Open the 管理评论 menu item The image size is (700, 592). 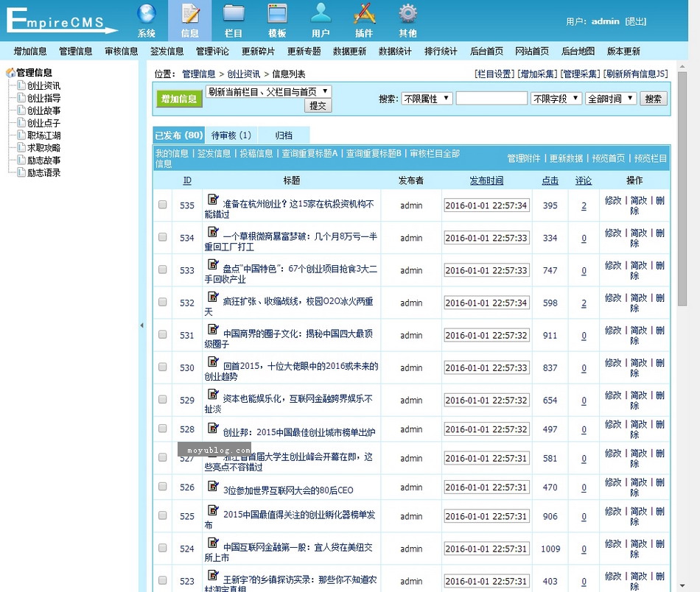pos(212,52)
